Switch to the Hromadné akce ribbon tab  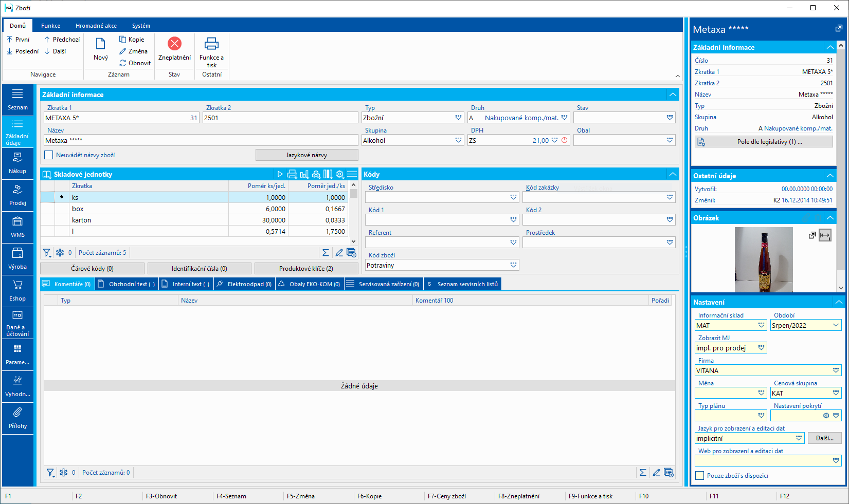pyautogui.click(x=96, y=26)
